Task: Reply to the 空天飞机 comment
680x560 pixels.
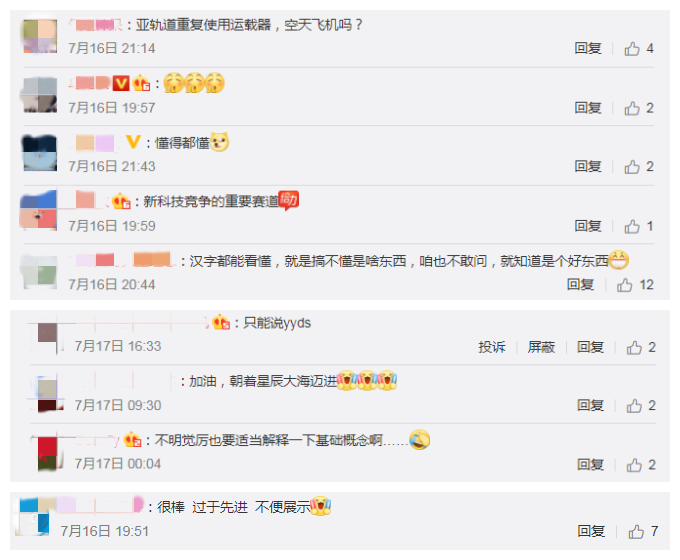Action: (588, 48)
